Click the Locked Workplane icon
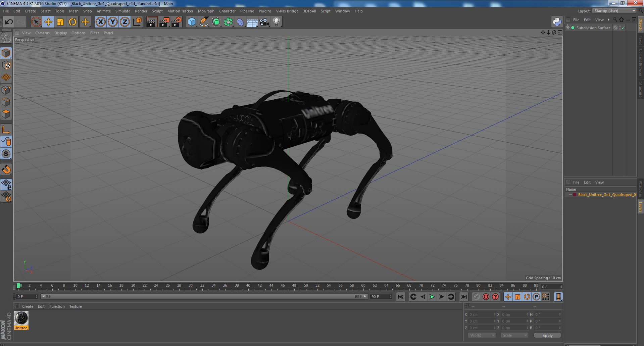Screen dimensions: 644x346 coord(6,184)
